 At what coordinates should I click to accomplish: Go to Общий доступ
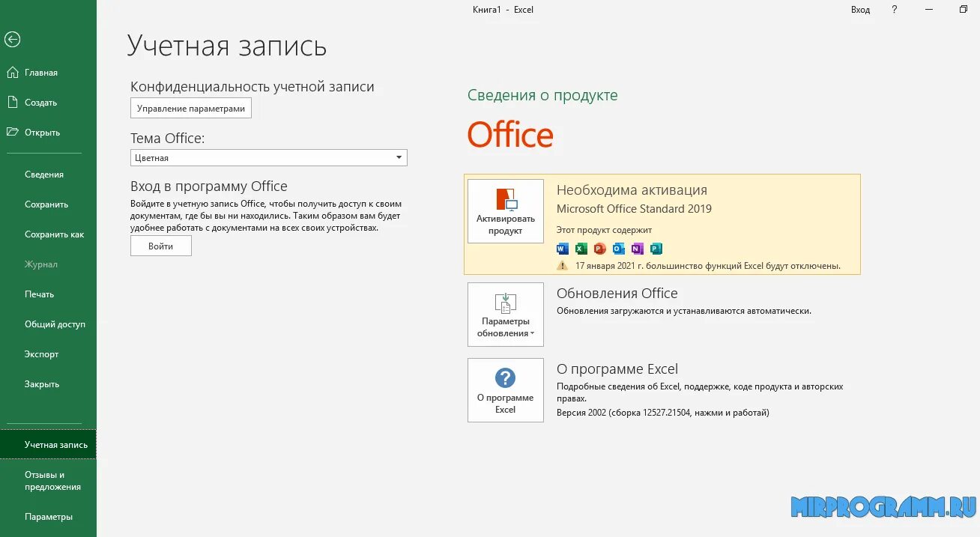click(55, 324)
